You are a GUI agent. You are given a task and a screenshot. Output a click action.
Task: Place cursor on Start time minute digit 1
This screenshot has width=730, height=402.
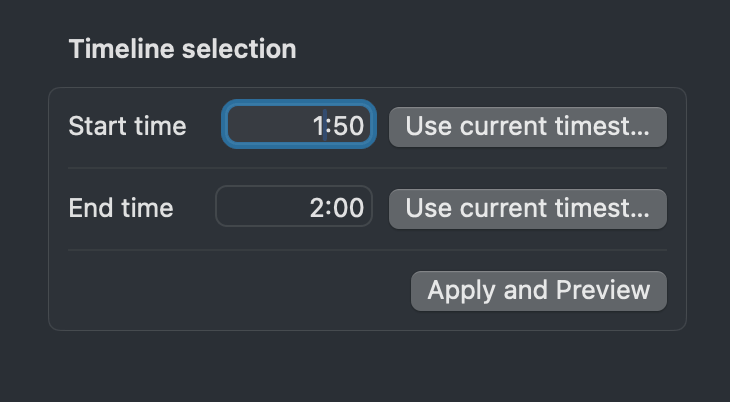click(x=319, y=126)
